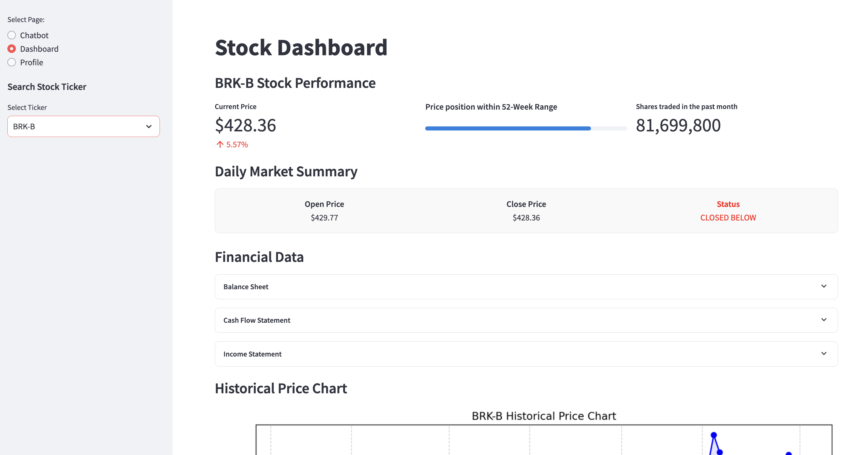Click the Balance Sheet chevron icon
868x455 pixels.
(824, 286)
